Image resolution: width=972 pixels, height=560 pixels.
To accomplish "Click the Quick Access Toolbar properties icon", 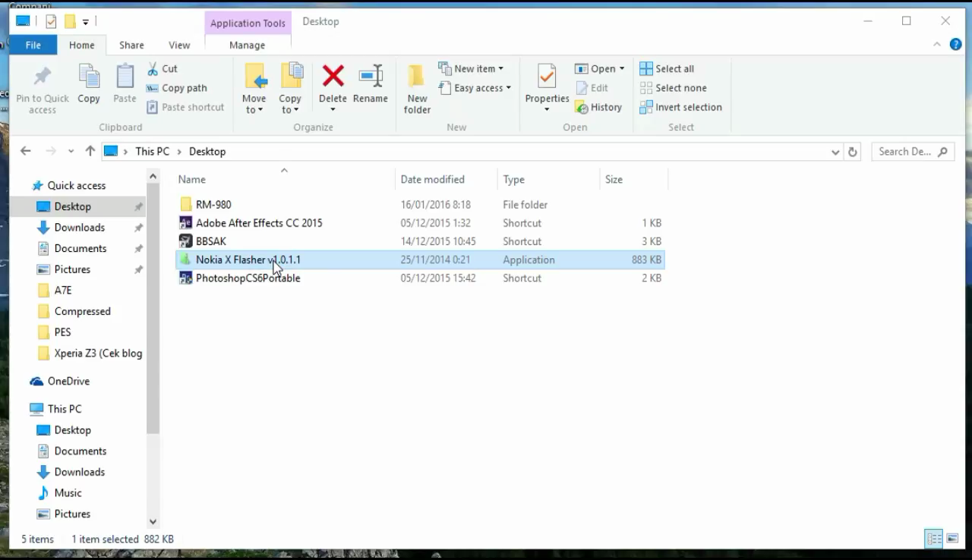I will [50, 21].
